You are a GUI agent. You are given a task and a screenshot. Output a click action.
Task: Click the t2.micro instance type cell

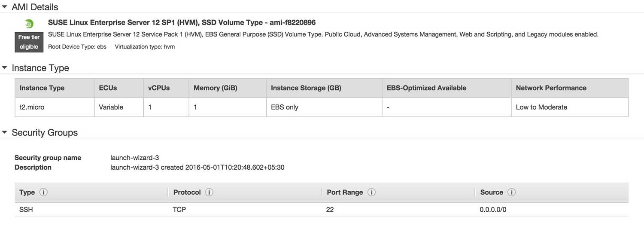coord(32,107)
